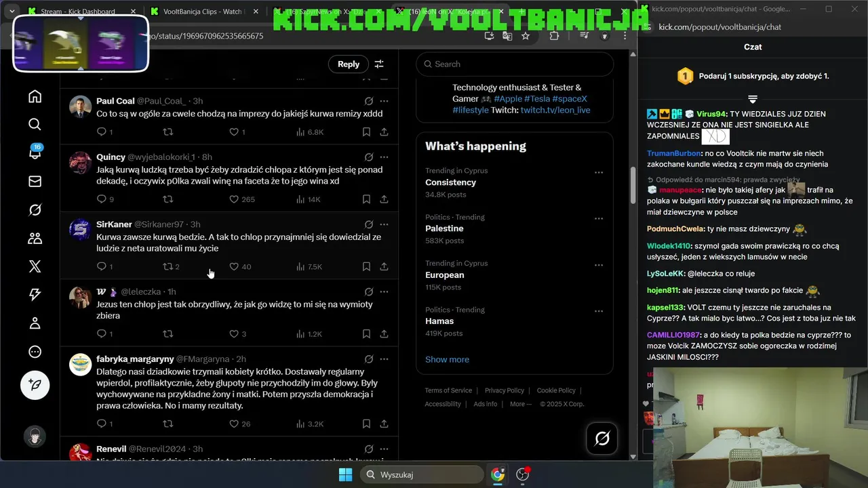Open fabryka_margaryny profile avatar
Viewport: 868px width, 488px height.
80,365
